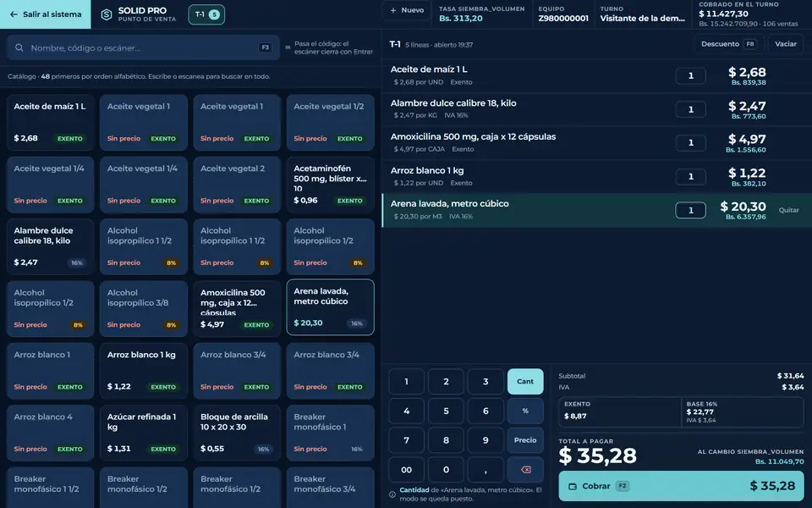The height and width of the screenshot is (508, 812).
Task: Click quantity box for Alambre dulce line
Action: (x=690, y=109)
